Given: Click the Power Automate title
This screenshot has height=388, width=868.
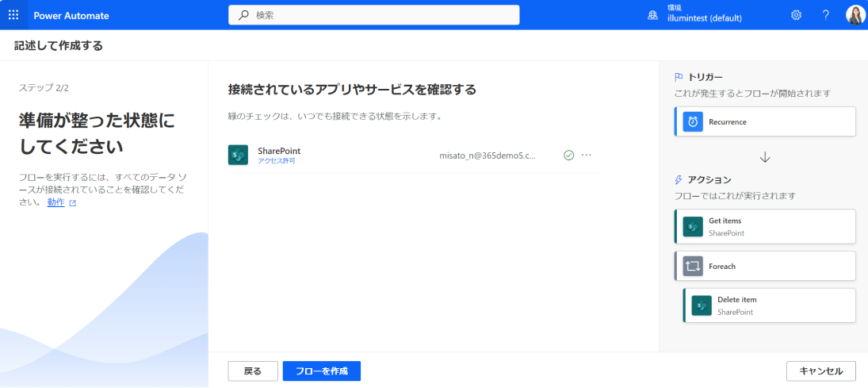Looking at the screenshot, I should pos(71,16).
